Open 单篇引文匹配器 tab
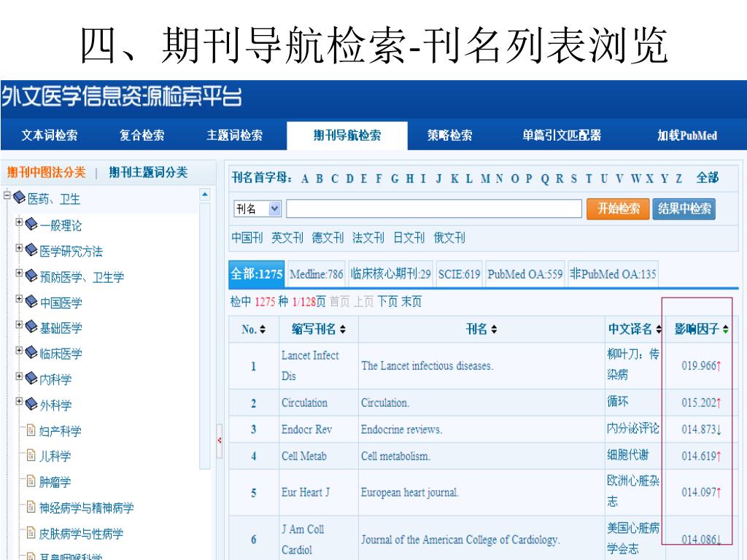747x560 pixels. [x=562, y=135]
